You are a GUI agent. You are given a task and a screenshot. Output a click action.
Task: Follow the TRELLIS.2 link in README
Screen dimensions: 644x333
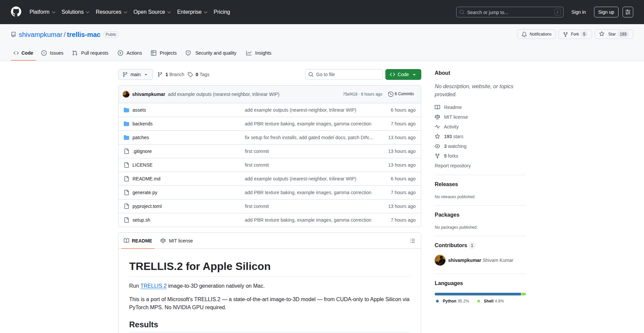[153, 286]
